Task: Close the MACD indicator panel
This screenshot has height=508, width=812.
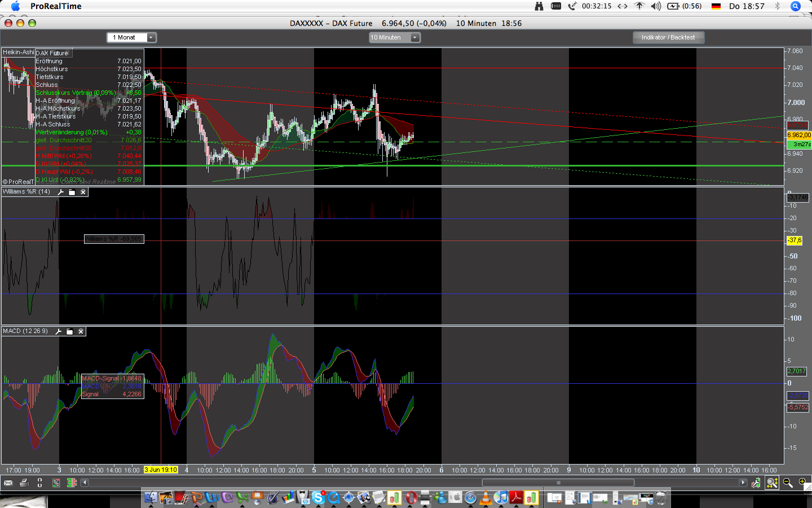Action: [x=81, y=331]
